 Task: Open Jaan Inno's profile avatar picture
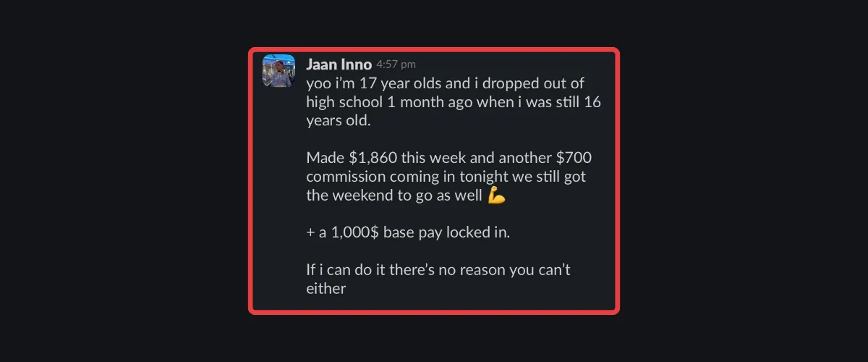278,70
